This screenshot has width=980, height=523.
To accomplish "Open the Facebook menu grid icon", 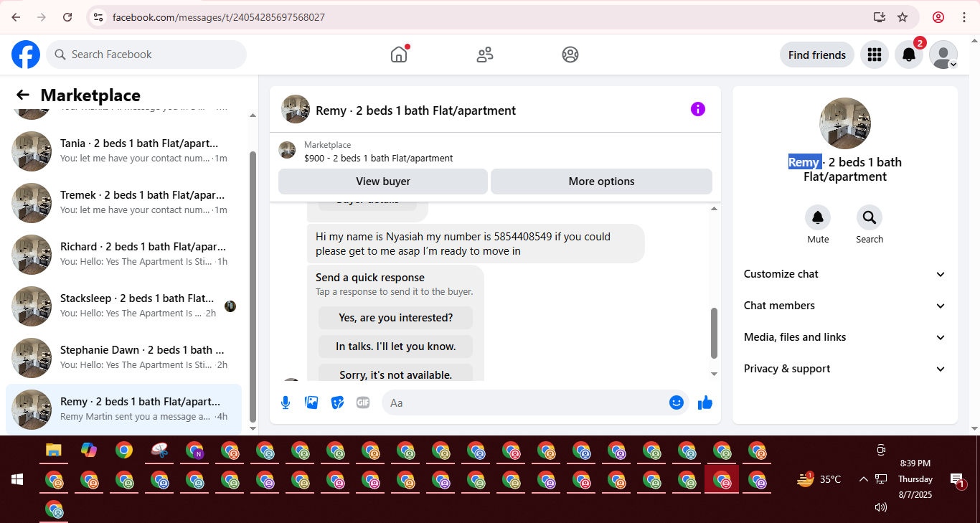I will (874, 55).
